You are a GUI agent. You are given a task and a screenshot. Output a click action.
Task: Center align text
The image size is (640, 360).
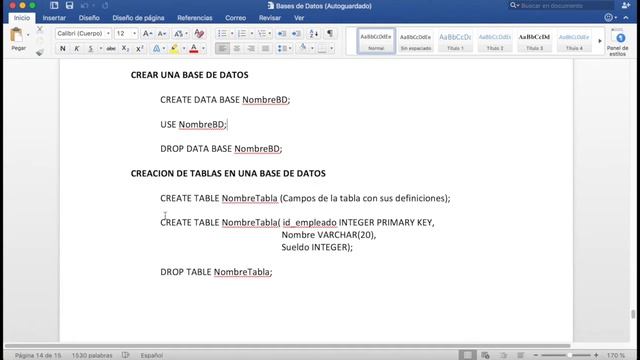click(237, 49)
